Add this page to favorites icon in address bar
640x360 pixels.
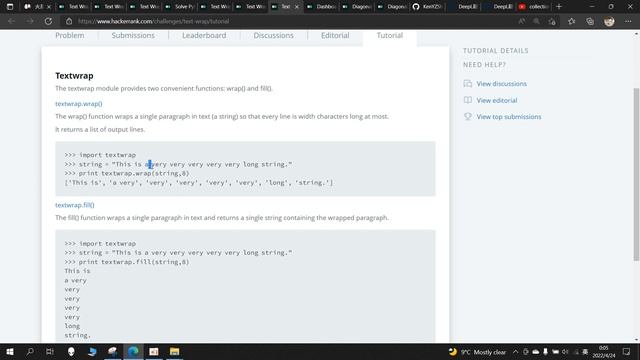click(552, 21)
